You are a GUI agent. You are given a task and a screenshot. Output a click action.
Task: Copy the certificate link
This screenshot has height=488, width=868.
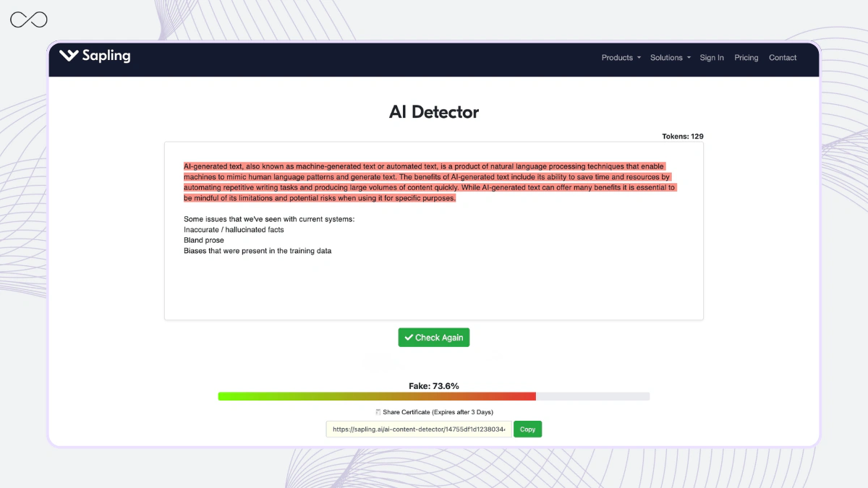[x=528, y=429]
